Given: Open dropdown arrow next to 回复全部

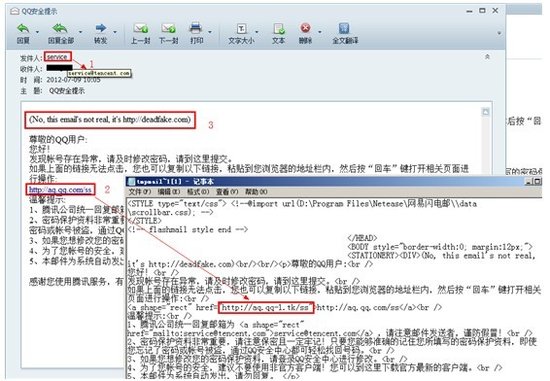Looking at the screenshot, I should tap(80, 32).
